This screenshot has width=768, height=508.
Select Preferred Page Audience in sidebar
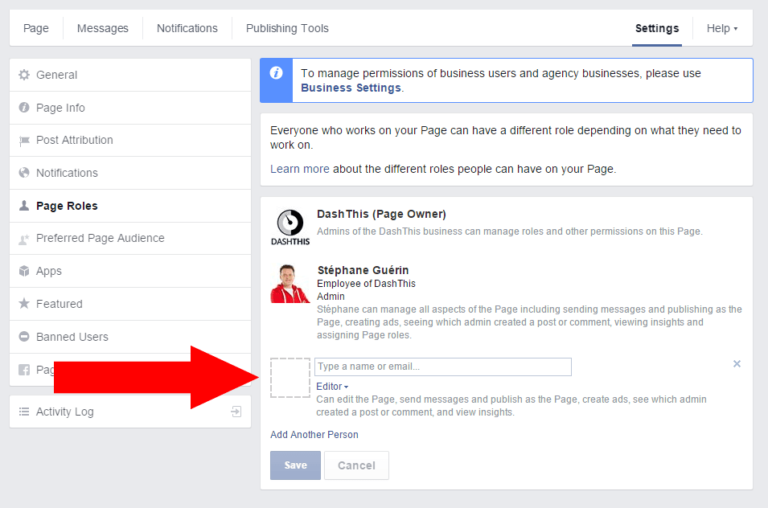coord(100,238)
